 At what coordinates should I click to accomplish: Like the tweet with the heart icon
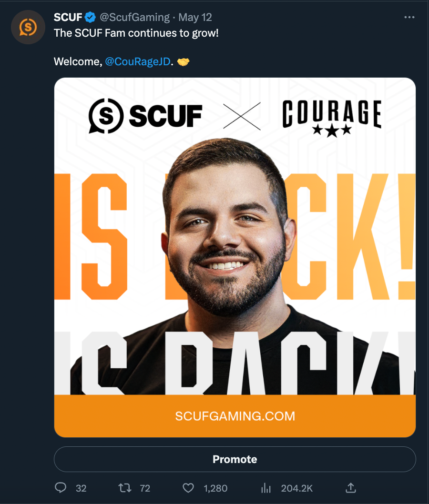tap(188, 488)
